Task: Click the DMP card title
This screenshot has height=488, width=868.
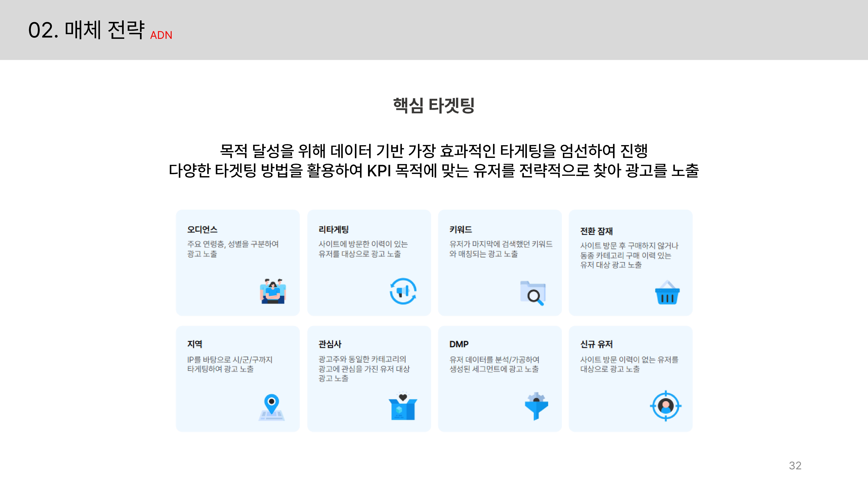Action: 459,344
